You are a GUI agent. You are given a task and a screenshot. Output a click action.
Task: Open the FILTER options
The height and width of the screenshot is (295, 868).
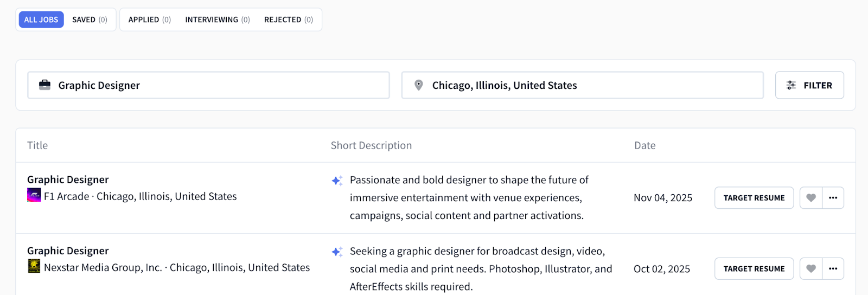(809, 85)
